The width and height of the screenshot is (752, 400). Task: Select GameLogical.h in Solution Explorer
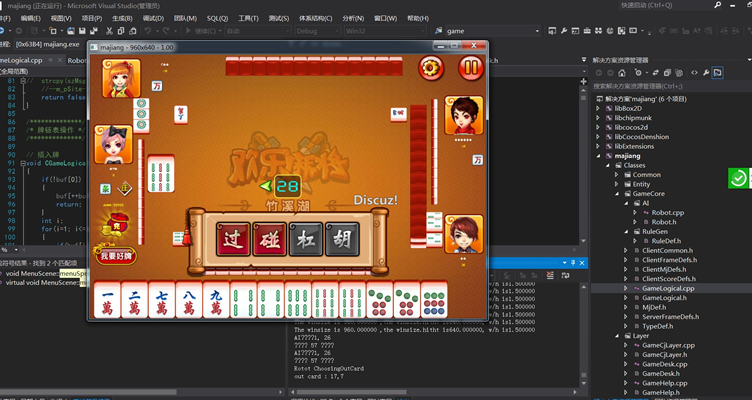pyautogui.click(x=664, y=298)
